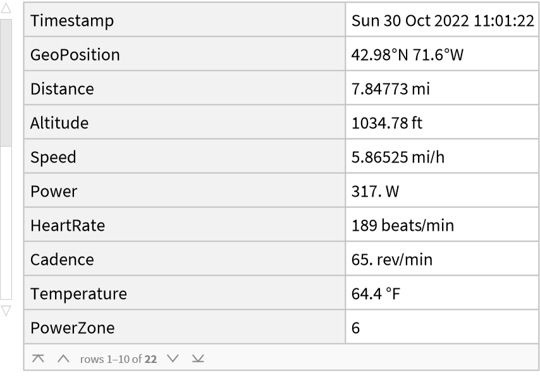The width and height of the screenshot is (540, 392).
Task: Click the Distance value 7.84773 mi
Action: point(390,89)
